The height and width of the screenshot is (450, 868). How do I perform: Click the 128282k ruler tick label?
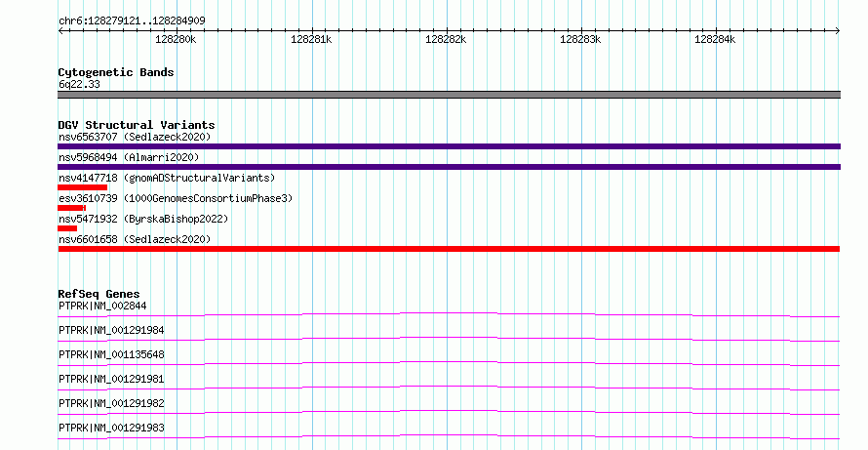click(446, 39)
